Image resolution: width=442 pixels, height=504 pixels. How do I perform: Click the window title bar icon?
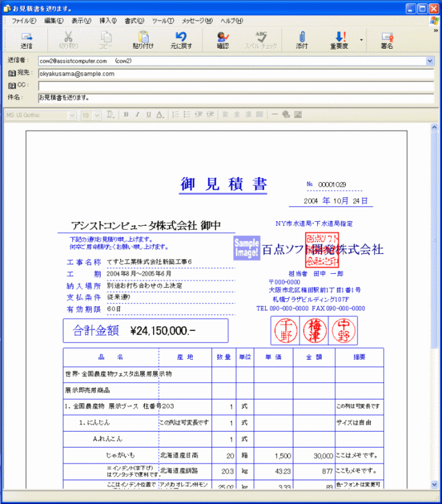tap(7, 8)
